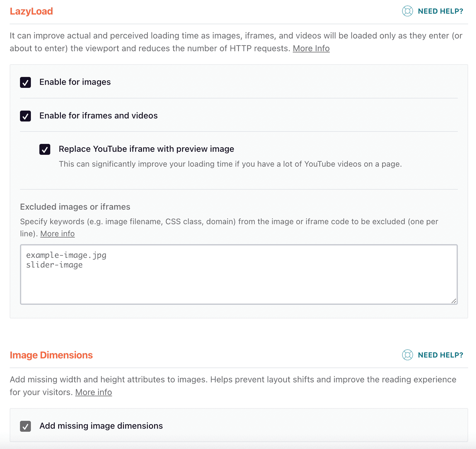
Task: Open More Info link in the LazyLoad description
Action: (x=311, y=48)
